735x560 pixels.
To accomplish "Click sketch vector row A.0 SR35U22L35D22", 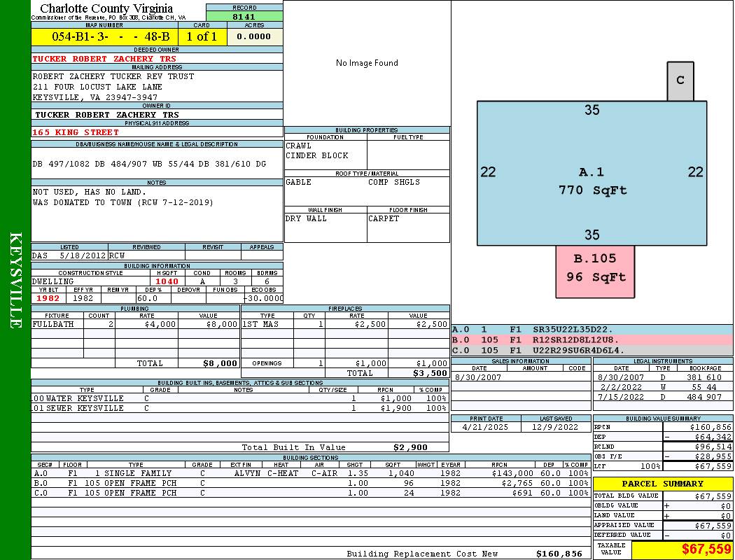I will [592, 330].
